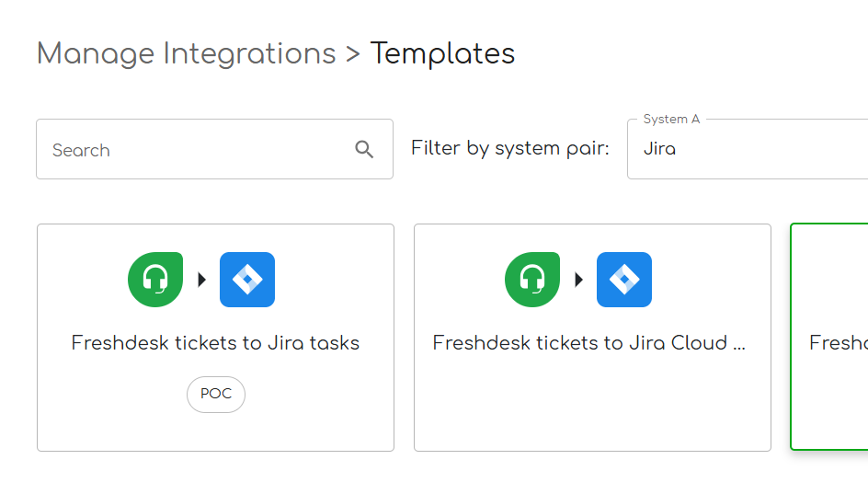Click the arrow icon in Jira Cloud card
This screenshot has width=868, height=494.
(x=579, y=280)
